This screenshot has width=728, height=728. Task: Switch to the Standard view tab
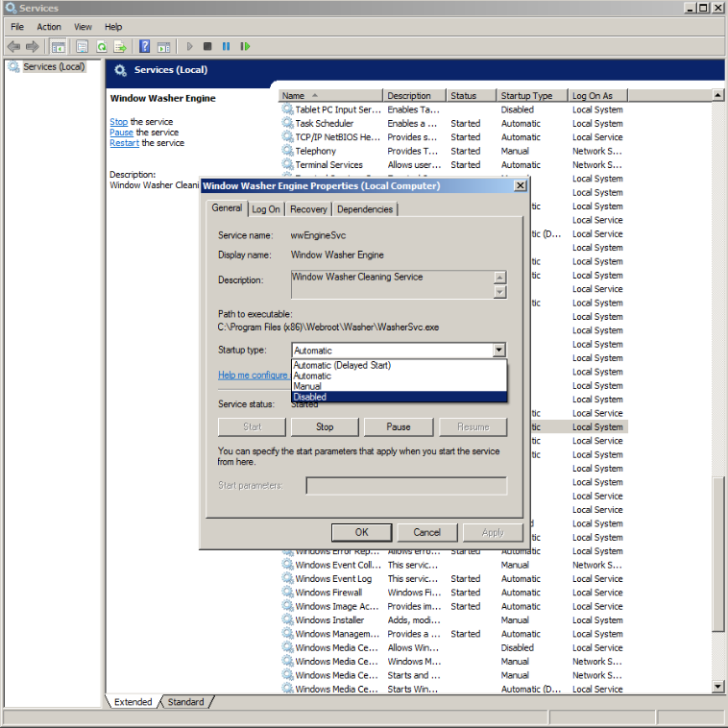[185, 701]
